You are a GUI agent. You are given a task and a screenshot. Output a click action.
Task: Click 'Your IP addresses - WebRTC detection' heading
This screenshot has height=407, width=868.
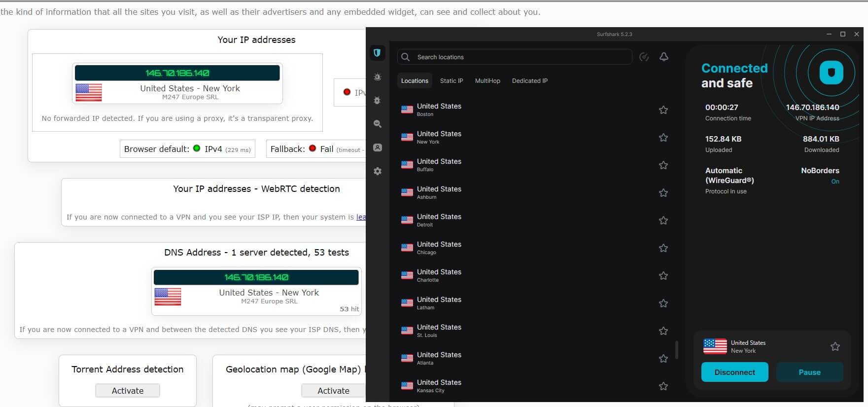pyautogui.click(x=256, y=189)
